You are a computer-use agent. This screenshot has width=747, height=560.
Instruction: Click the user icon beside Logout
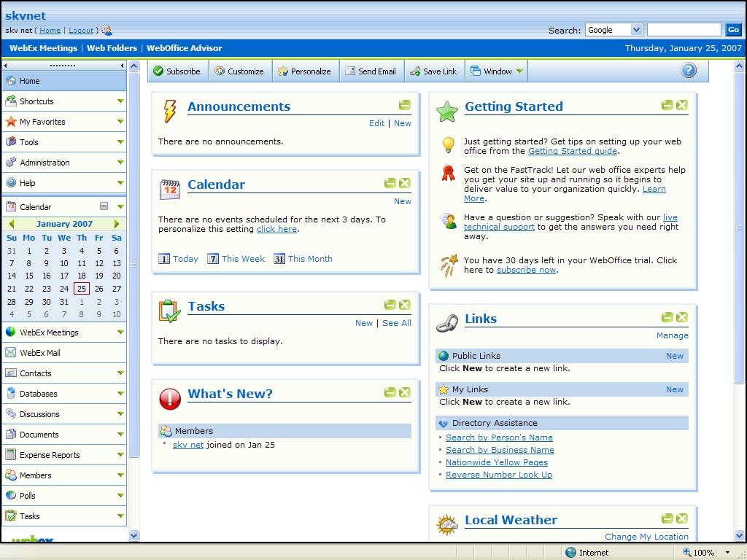(x=107, y=30)
